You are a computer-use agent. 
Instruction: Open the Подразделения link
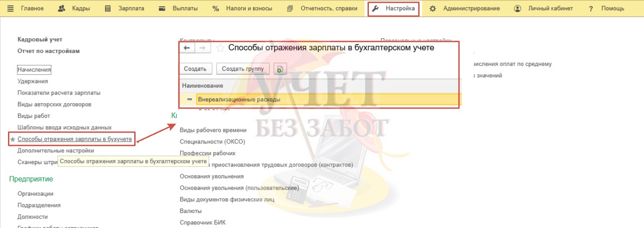(39, 205)
